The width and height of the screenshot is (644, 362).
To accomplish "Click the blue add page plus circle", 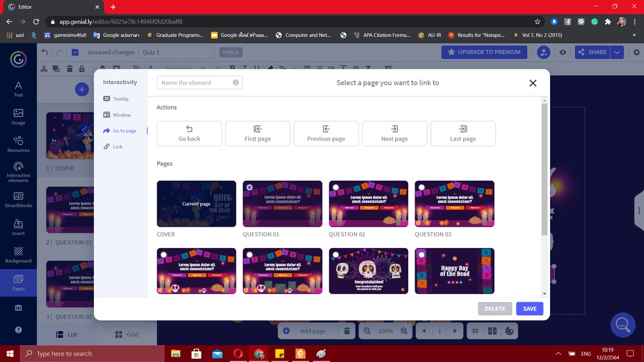I will [x=82, y=89].
